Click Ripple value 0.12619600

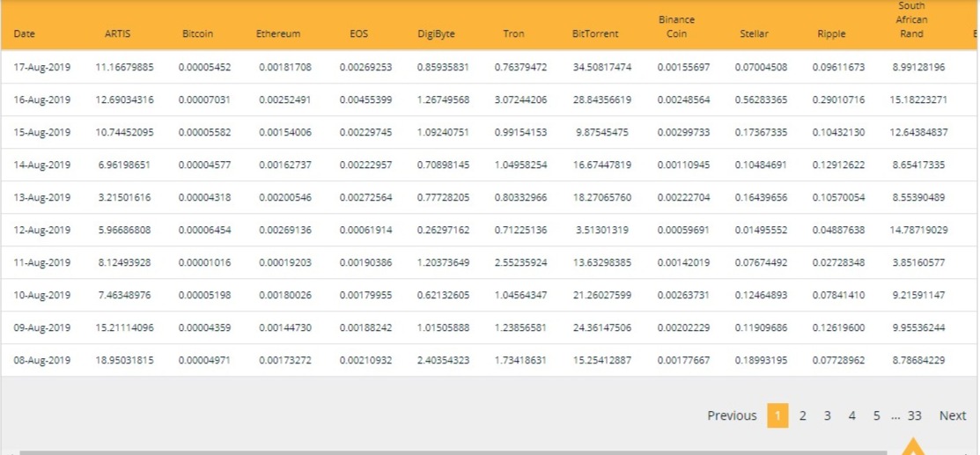coord(838,327)
